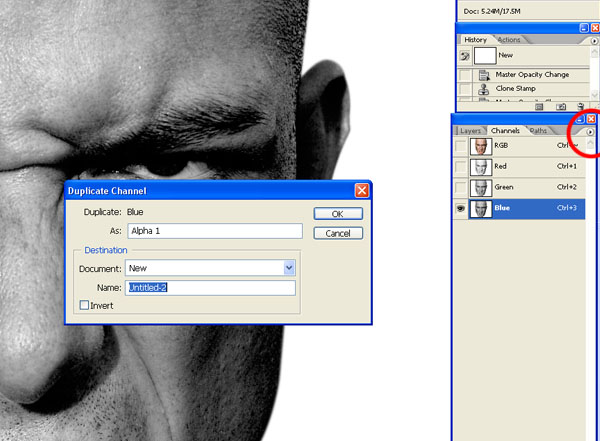Open the Document destination dropdown

[x=289, y=268]
